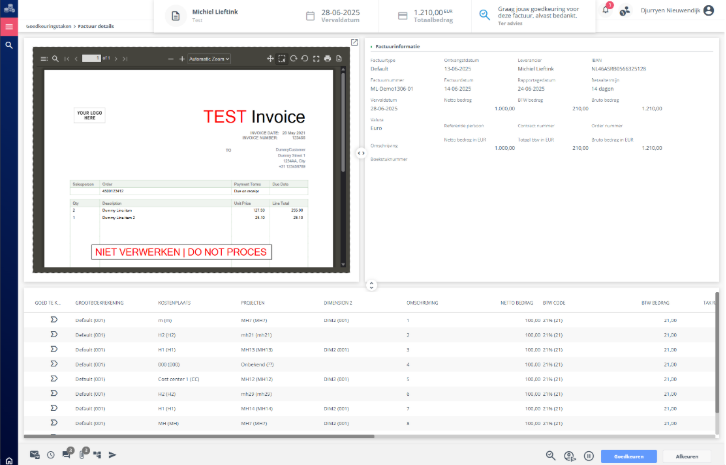Viewport: 726px width, 465px height.
Task: Open the workflow tree icon in bottom toolbar
Action: [x=97, y=455]
